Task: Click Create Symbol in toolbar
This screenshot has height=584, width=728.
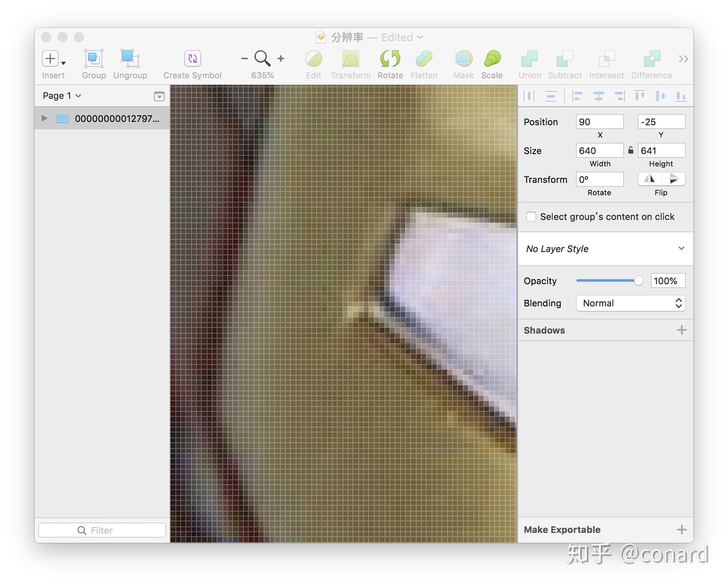Action: [193, 59]
